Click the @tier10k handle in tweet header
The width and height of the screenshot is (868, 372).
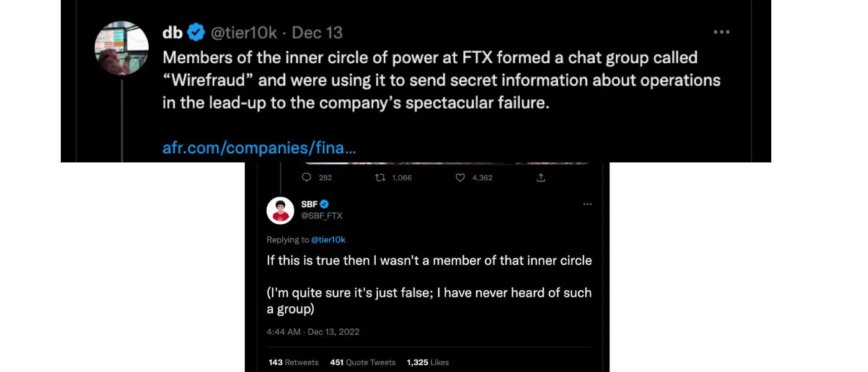click(244, 32)
